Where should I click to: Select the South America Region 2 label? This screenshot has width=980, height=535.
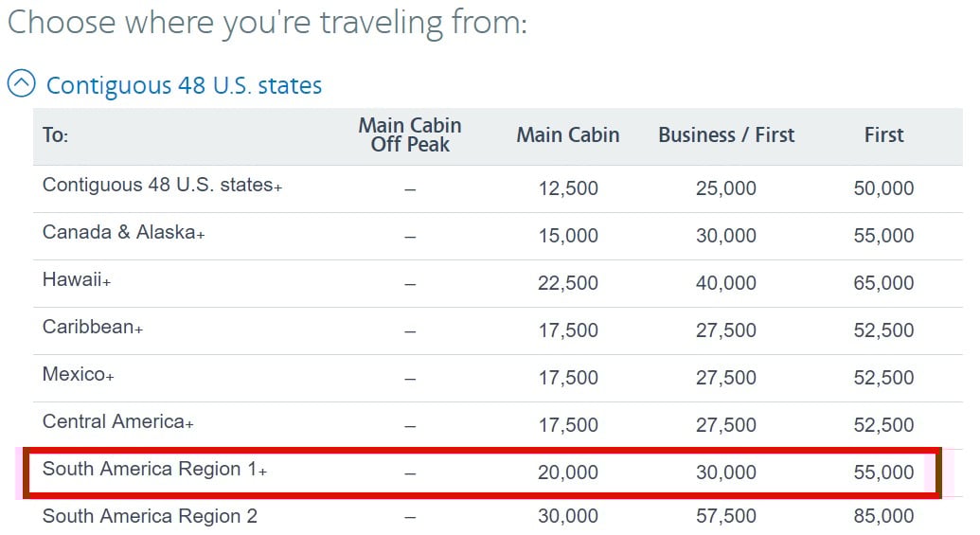coord(150,516)
